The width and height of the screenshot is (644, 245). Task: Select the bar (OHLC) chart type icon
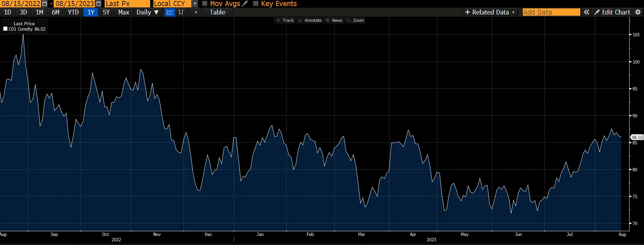(x=181, y=12)
